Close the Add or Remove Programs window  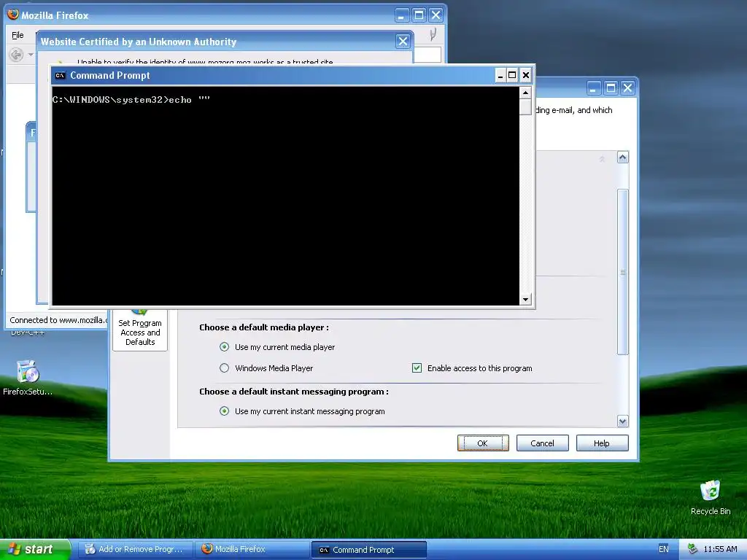point(628,88)
